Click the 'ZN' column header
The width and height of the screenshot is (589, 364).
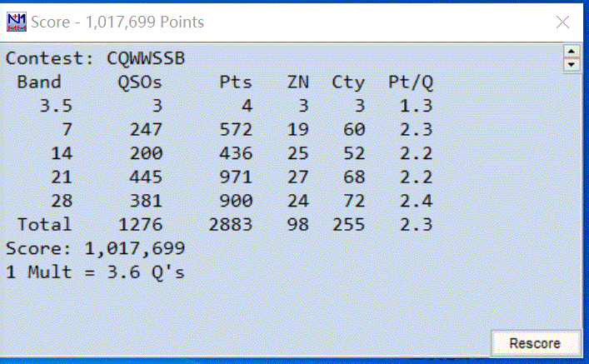pos(299,82)
